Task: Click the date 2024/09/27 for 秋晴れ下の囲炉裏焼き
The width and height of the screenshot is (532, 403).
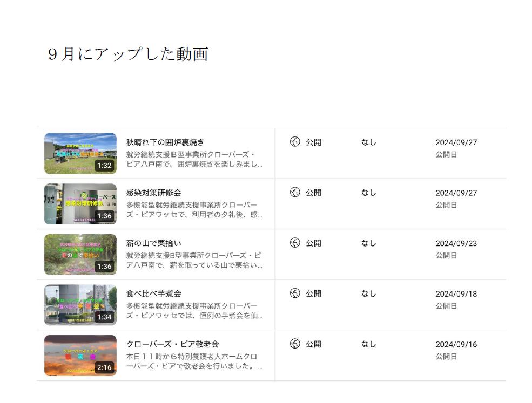Action: coord(456,142)
